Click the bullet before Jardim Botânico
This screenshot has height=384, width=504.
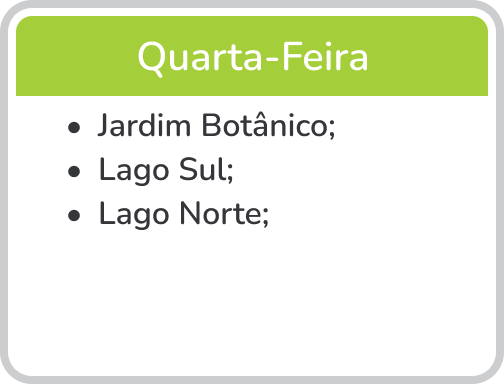[74, 127]
